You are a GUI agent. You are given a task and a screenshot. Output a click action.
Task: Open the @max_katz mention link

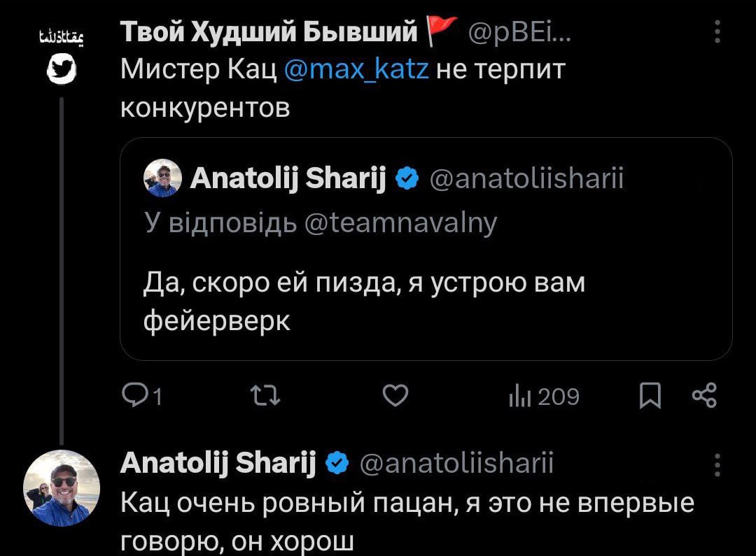[357, 70]
